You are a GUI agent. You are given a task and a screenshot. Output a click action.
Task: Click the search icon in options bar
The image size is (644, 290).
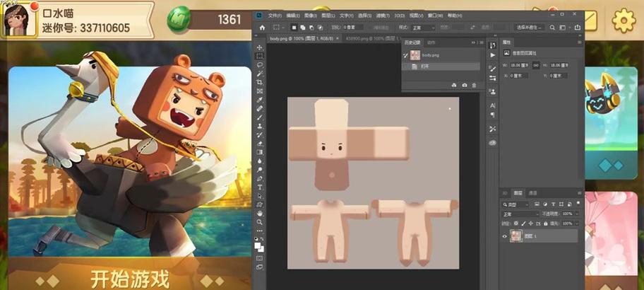(552, 28)
